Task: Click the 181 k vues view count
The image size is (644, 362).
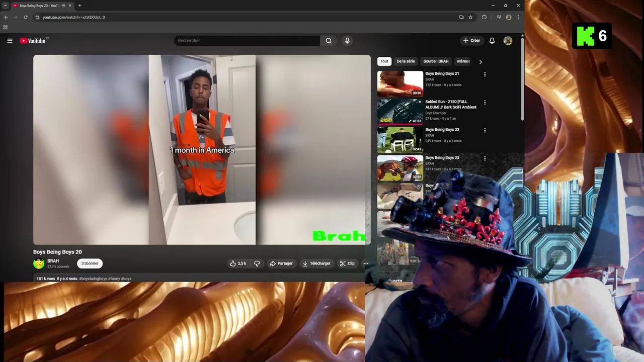Action: click(x=45, y=279)
